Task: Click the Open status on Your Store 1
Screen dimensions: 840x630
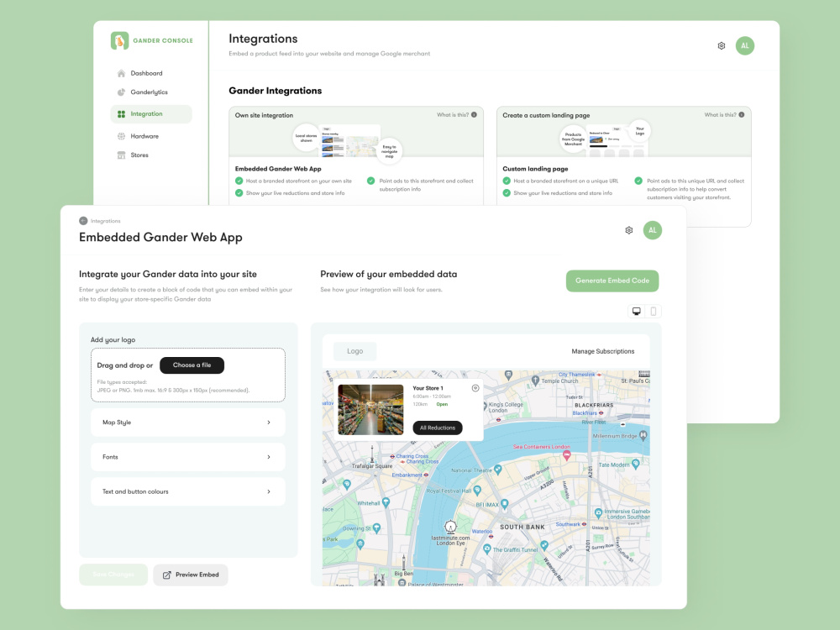Action: tap(442, 405)
